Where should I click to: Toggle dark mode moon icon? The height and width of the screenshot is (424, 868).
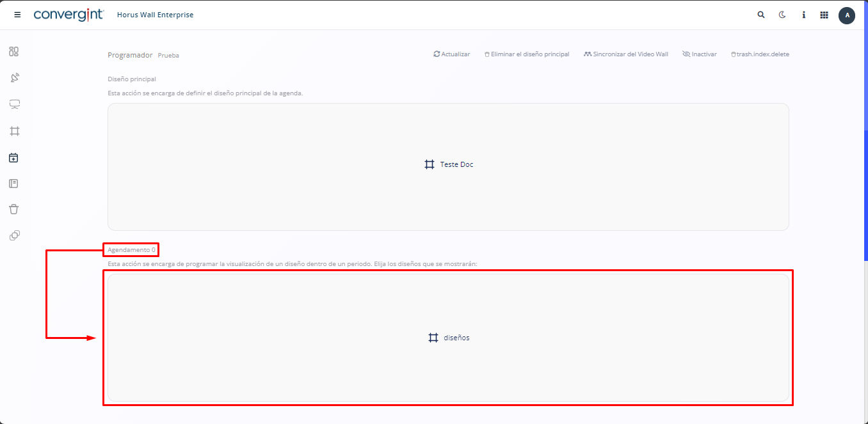pos(782,15)
